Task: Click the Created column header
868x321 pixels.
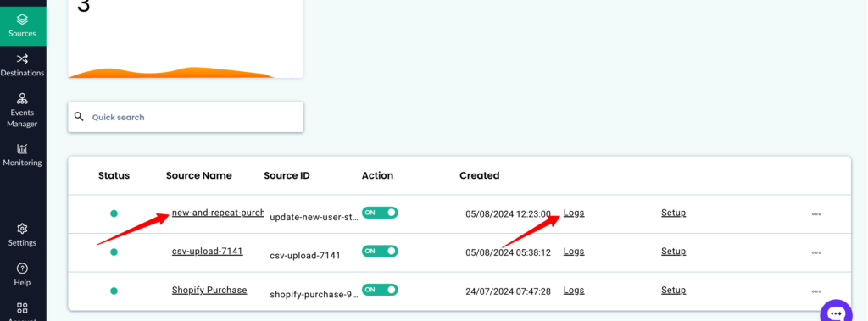Action: click(x=480, y=175)
